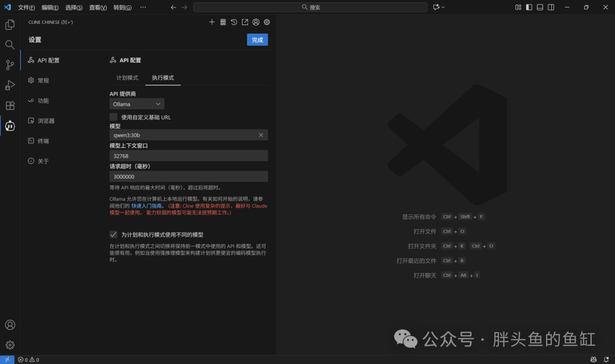
Task: Open the MCP servers icon in Cline header
Action: (223, 22)
